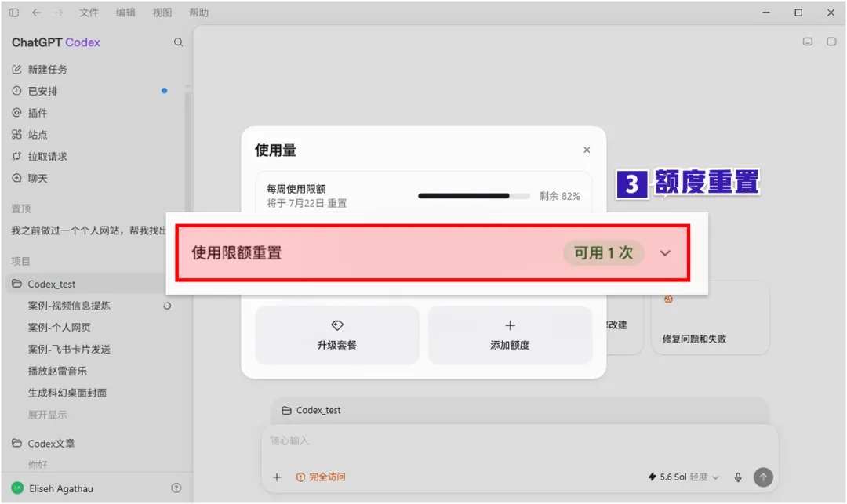Open the task 案例-视频信息提炼

pyautogui.click(x=69, y=306)
